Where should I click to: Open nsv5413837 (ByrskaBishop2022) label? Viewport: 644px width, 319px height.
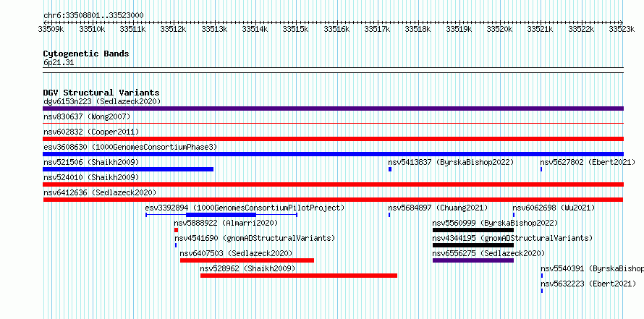pyautogui.click(x=451, y=162)
